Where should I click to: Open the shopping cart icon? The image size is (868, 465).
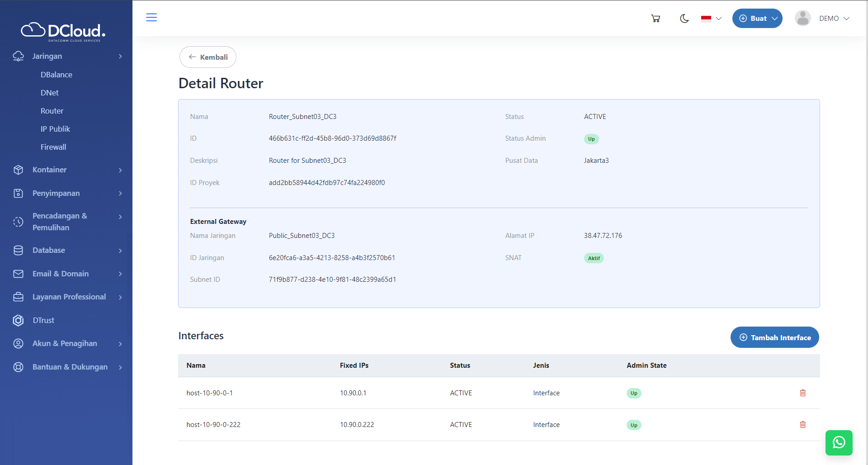(x=656, y=18)
